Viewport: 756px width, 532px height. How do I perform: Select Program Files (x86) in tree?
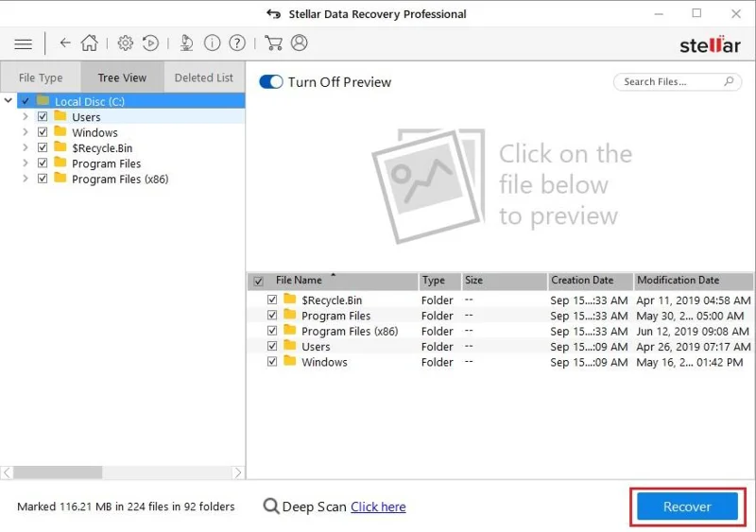tap(120, 179)
